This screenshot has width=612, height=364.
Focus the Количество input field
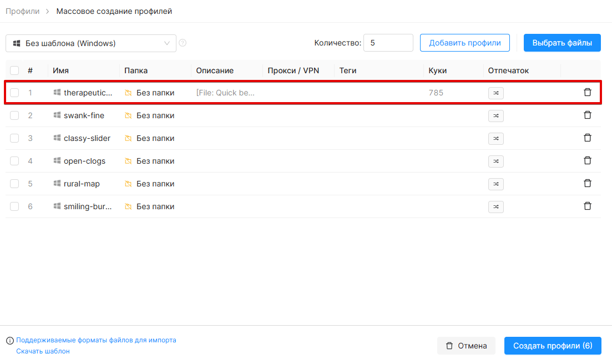[x=388, y=43]
